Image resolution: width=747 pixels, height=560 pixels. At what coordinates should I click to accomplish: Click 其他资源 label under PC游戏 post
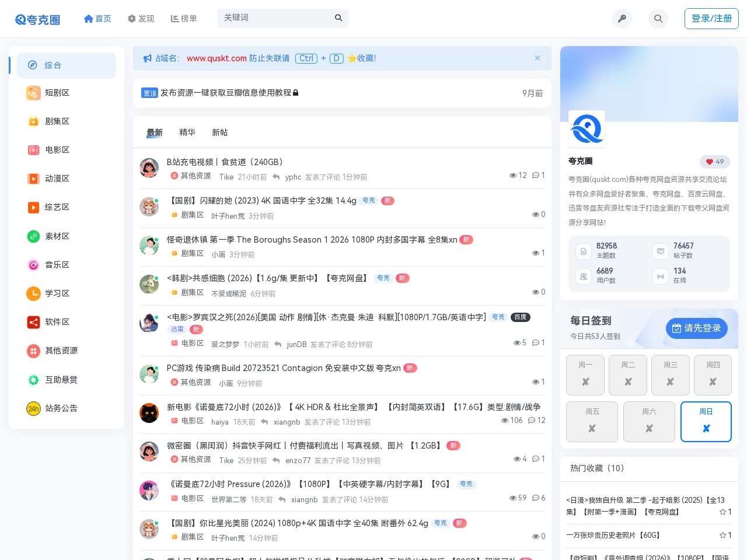pos(196,383)
